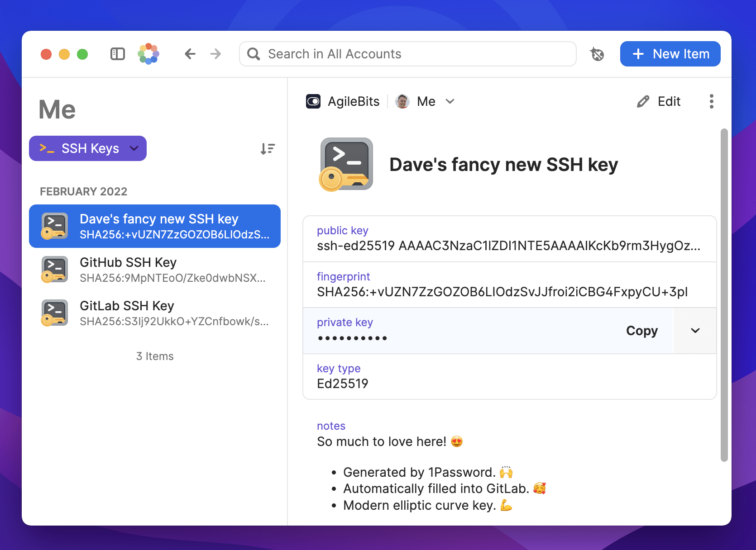Click the AgileBits vault icon
The height and width of the screenshot is (550, 756).
313,101
